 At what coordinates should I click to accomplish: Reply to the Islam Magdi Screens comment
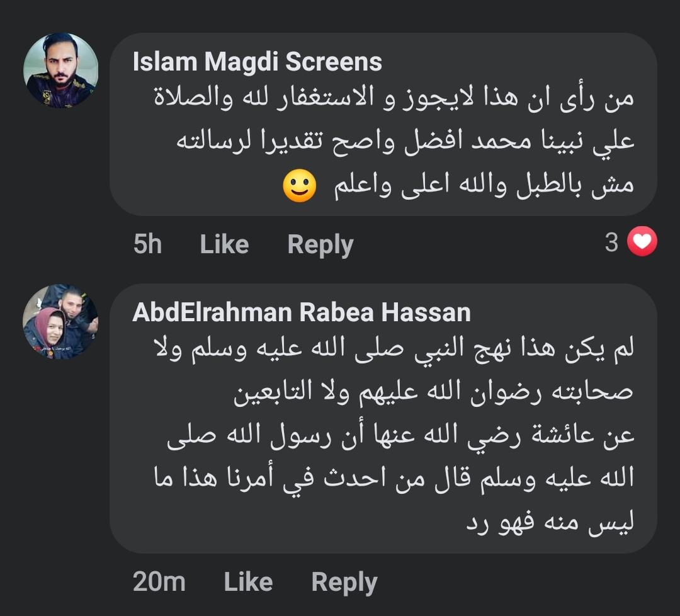[x=320, y=244]
